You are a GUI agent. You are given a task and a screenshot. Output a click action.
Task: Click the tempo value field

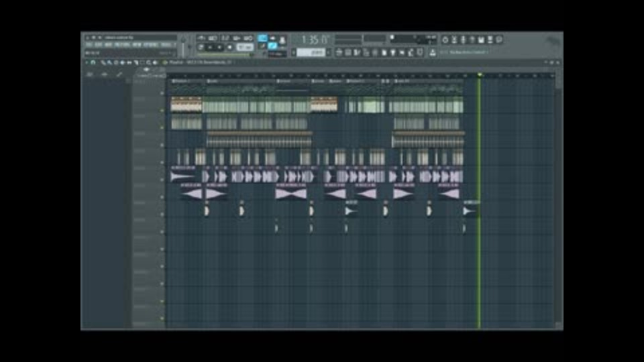[246, 47]
